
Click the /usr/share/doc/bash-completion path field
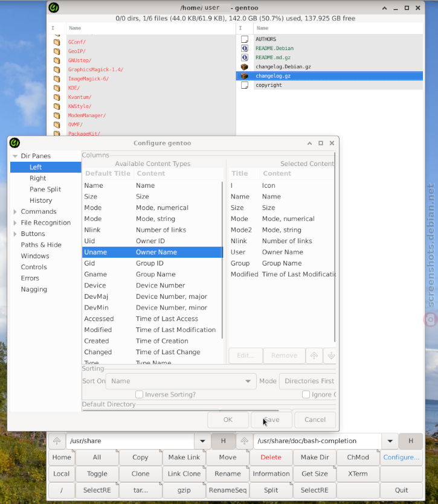point(317,441)
